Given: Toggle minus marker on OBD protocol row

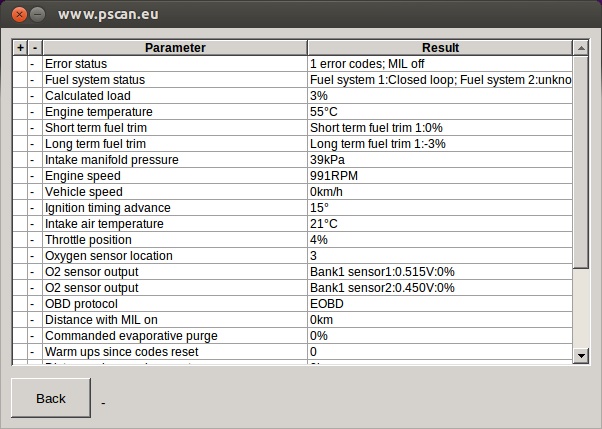Looking at the screenshot, I should point(35,304).
